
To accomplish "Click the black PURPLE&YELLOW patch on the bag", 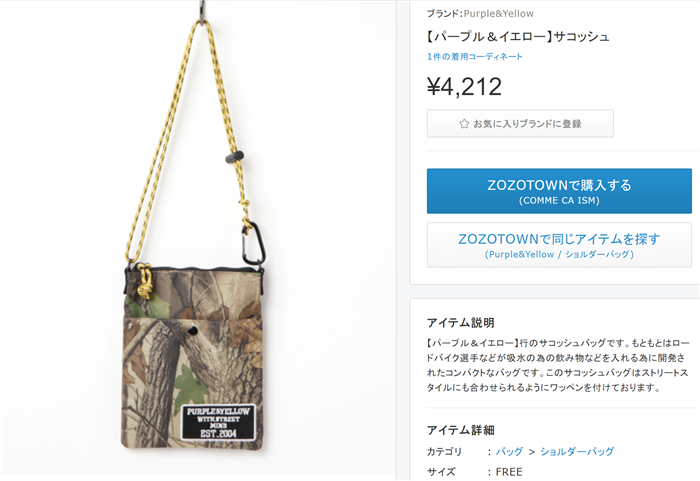I will (x=218, y=422).
